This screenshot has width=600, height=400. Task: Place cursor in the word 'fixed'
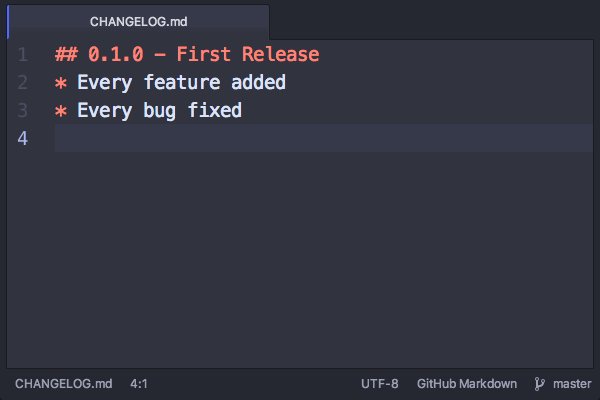pyautogui.click(x=215, y=110)
